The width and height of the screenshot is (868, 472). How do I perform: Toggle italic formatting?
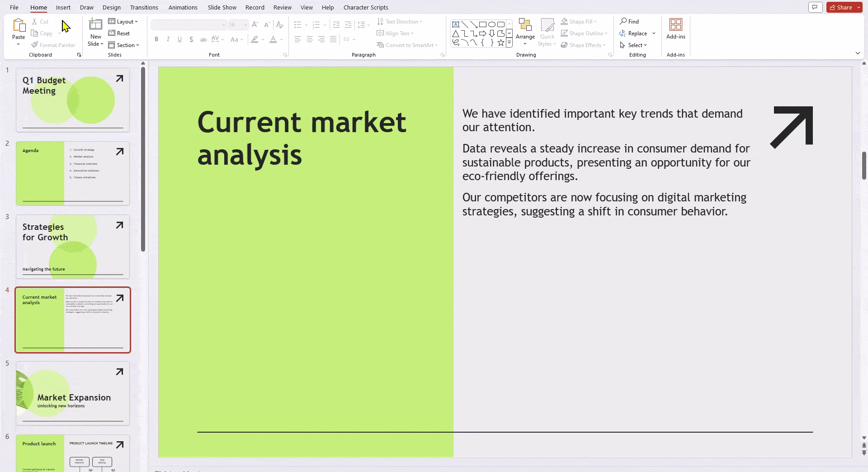[168, 39]
